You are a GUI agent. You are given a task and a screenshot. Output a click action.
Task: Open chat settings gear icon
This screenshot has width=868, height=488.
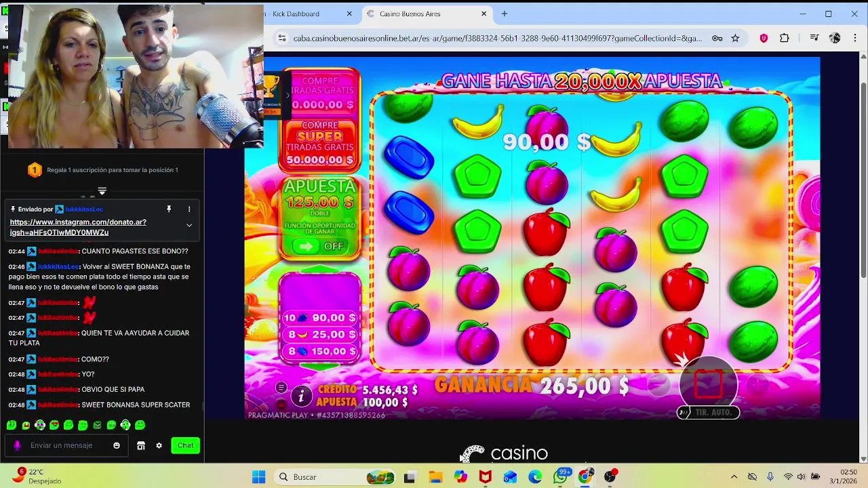tap(159, 445)
